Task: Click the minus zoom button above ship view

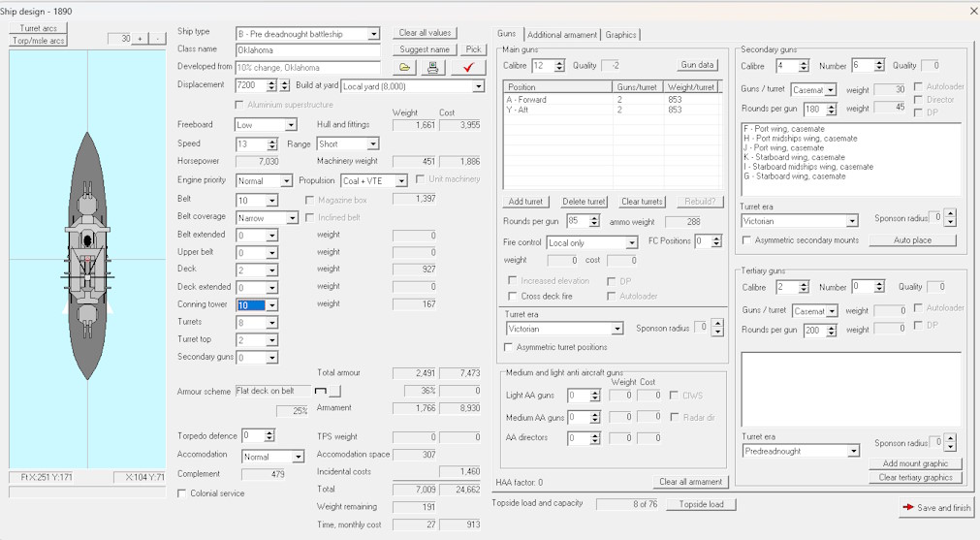Action: click(x=157, y=39)
